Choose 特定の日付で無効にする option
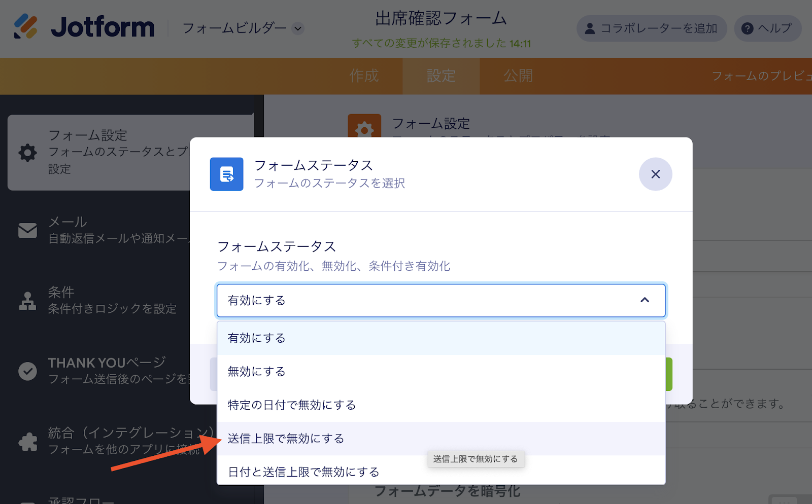This screenshot has width=812, height=504. [441, 405]
